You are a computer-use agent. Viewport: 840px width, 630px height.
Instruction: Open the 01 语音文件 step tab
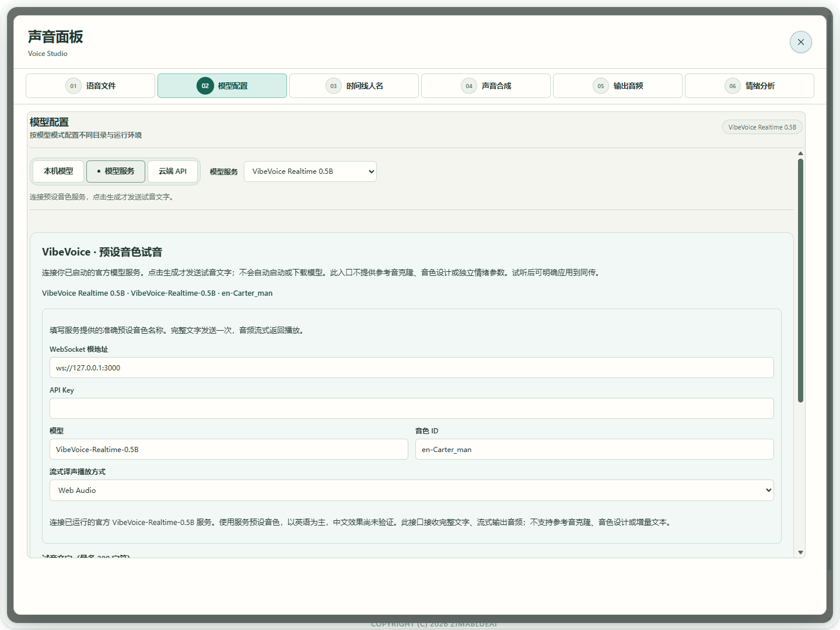point(90,86)
